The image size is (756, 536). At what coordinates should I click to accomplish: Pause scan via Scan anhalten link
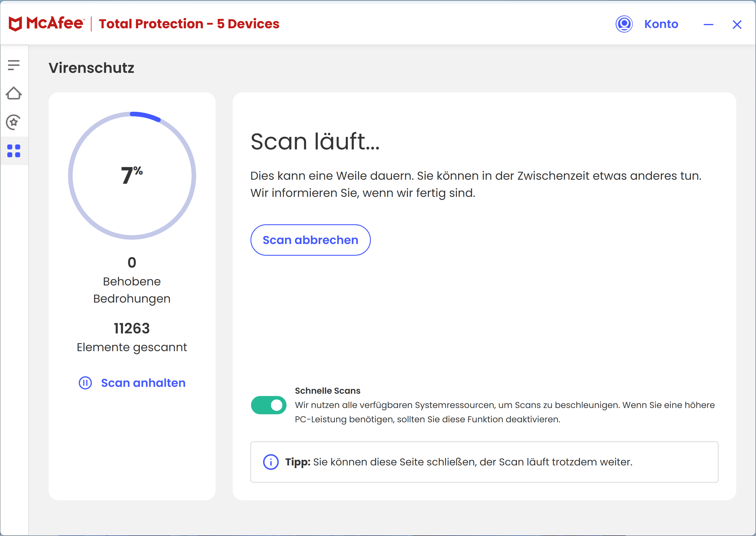pyautogui.click(x=143, y=383)
